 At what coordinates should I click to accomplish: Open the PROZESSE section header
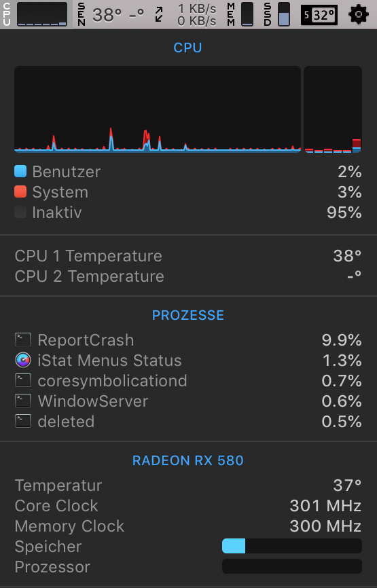tap(188, 315)
